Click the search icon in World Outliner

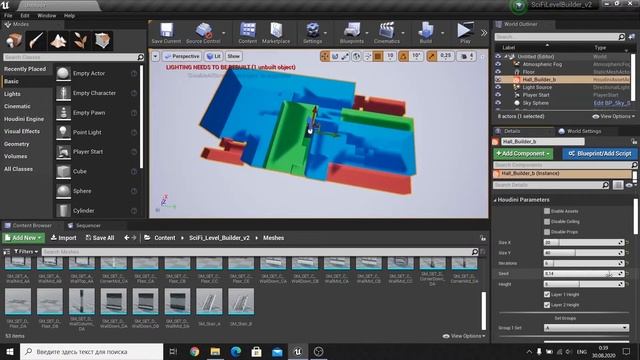pos(621,37)
